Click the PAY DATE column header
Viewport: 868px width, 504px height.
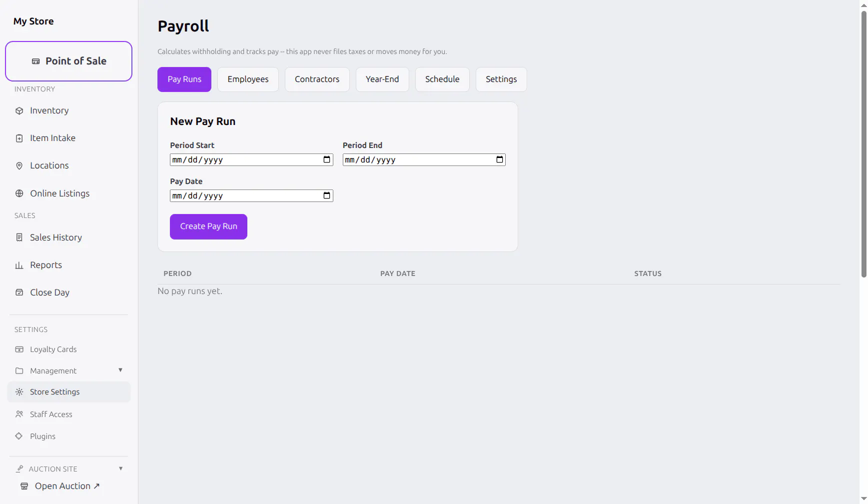(398, 273)
